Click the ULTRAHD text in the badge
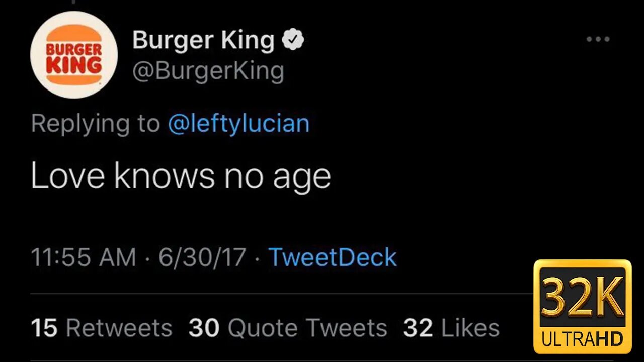 point(583,340)
